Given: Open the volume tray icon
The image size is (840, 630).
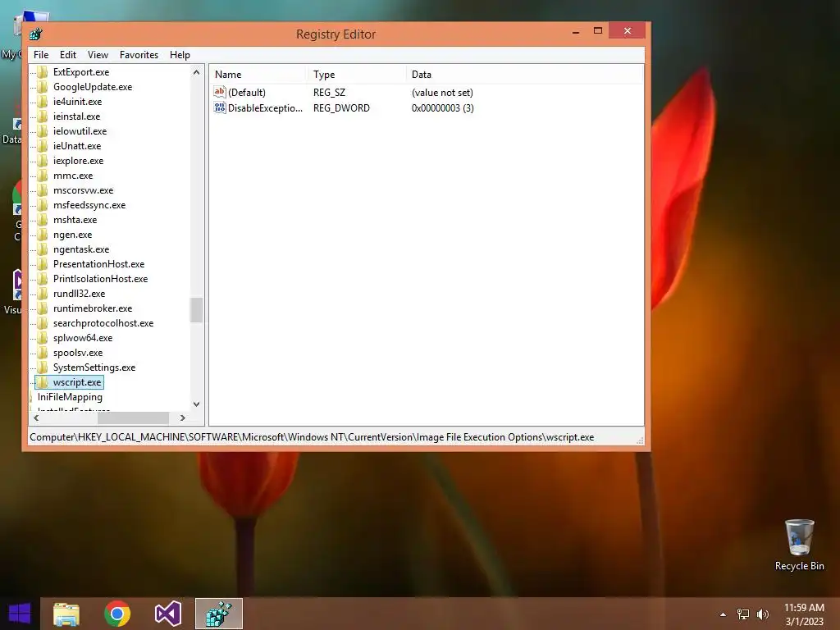Looking at the screenshot, I should pyautogui.click(x=763, y=614).
